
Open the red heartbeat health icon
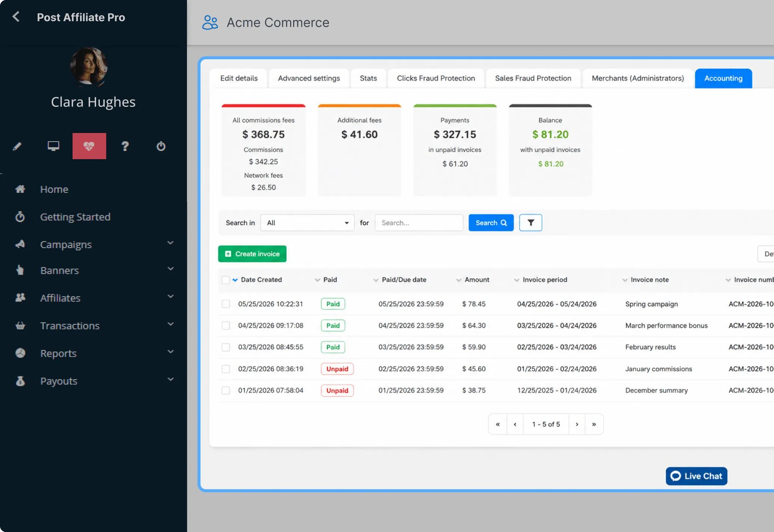tap(89, 146)
